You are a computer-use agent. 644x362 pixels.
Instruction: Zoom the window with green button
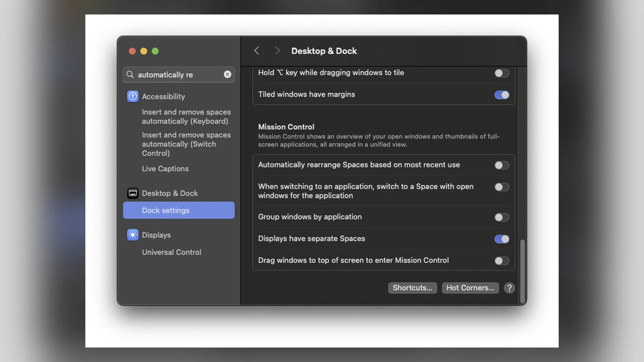pyautogui.click(x=155, y=51)
